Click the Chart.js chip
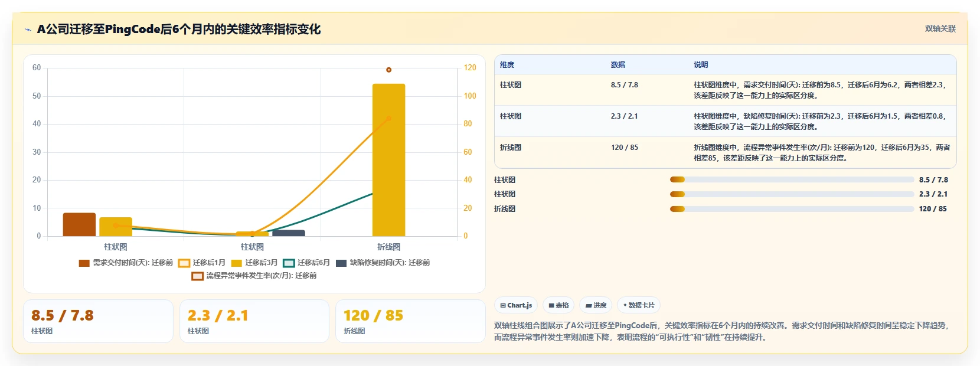The image size is (980, 366). coord(516,305)
